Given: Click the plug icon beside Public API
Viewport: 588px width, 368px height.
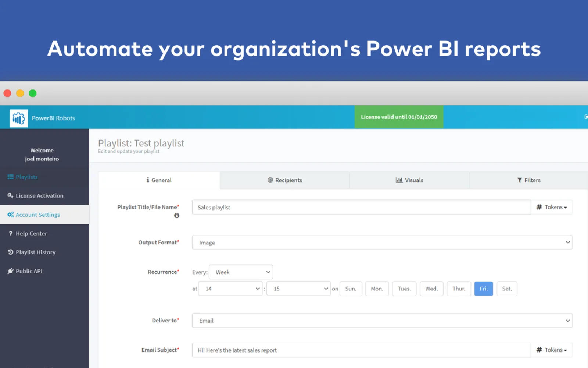Looking at the screenshot, I should [11, 271].
